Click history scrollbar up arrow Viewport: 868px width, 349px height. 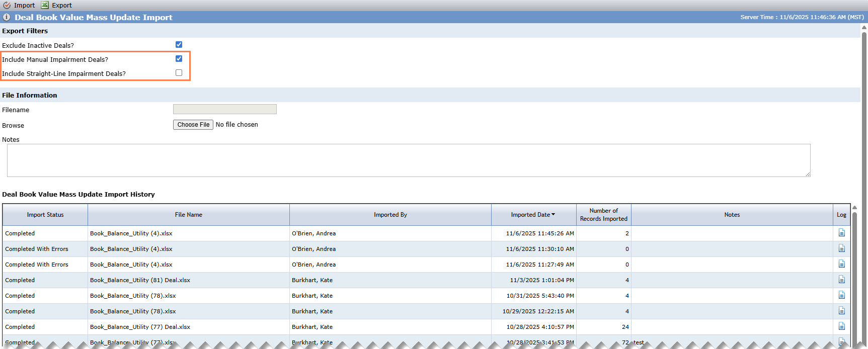click(854, 207)
